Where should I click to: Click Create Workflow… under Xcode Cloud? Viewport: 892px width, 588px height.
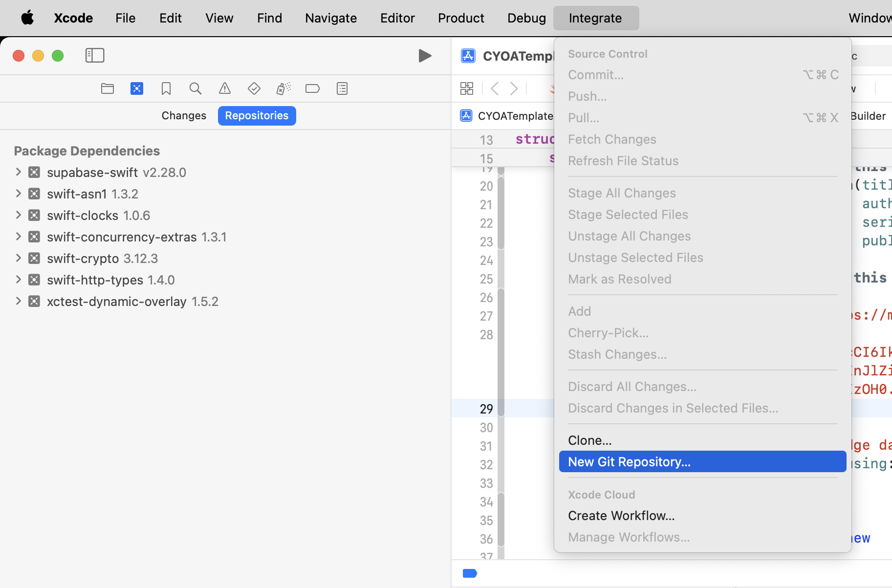click(621, 516)
